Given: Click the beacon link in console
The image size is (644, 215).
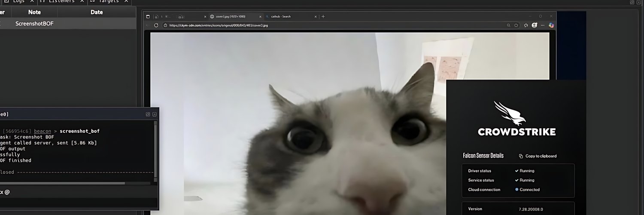Looking at the screenshot, I should pyautogui.click(x=43, y=131).
